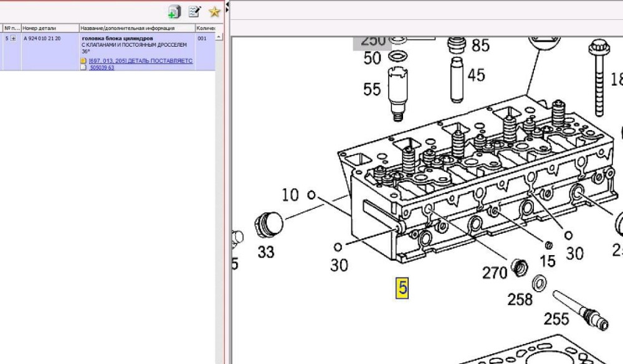Click the scroll up arrow in parts list
623x364 pixels.
pyautogui.click(x=219, y=37)
